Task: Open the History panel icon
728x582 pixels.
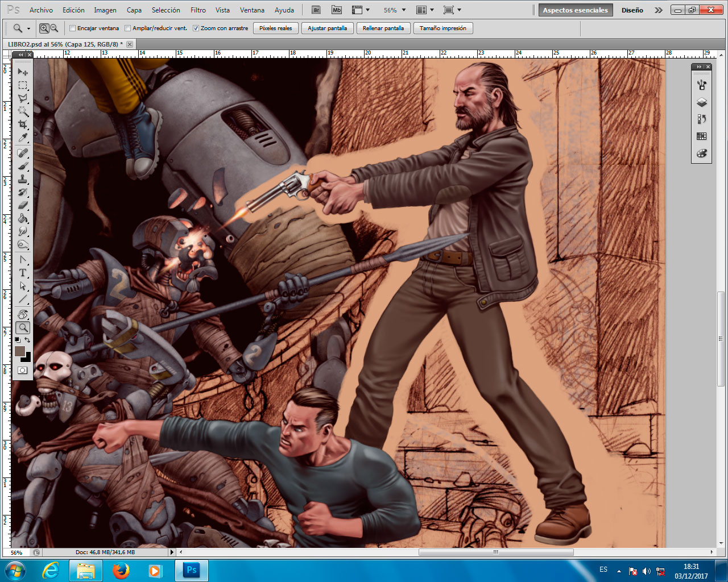Action: point(701,119)
